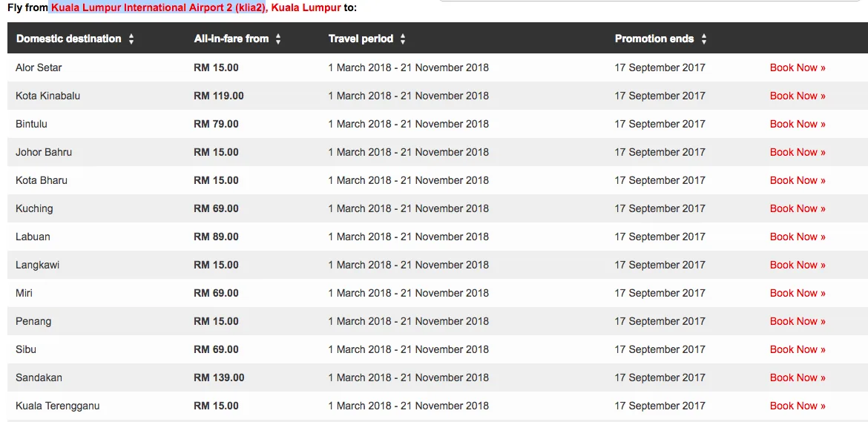Book Now for Kota Kinabalu
868x422 pixels.
pyautogui.click(x=798, y=96)
